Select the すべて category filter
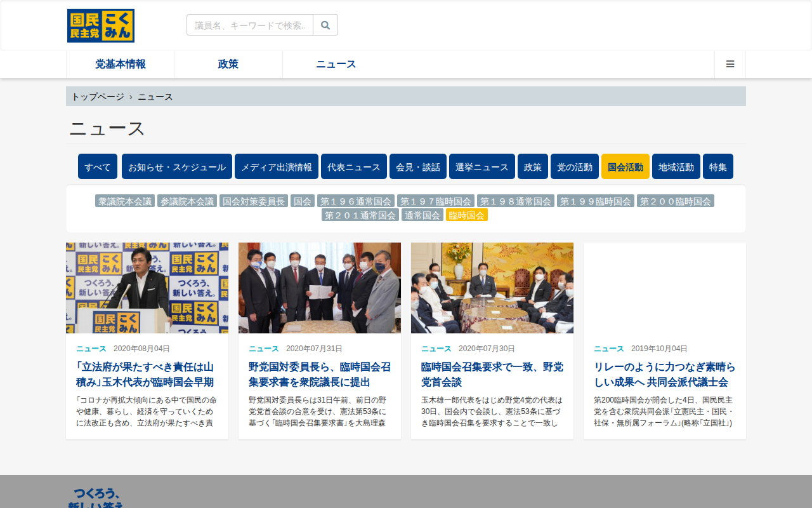 (98, 166)
